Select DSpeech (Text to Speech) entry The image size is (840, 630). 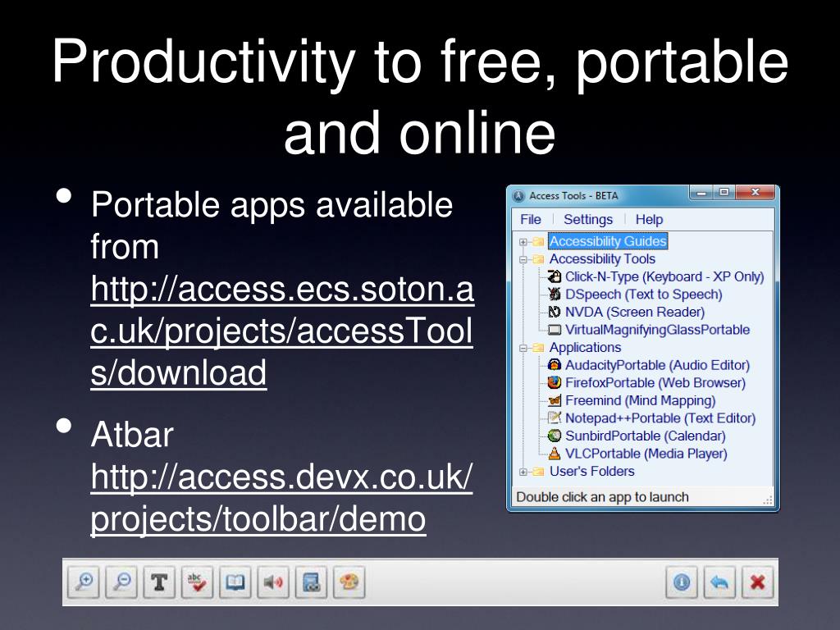[x=643, y=294]
